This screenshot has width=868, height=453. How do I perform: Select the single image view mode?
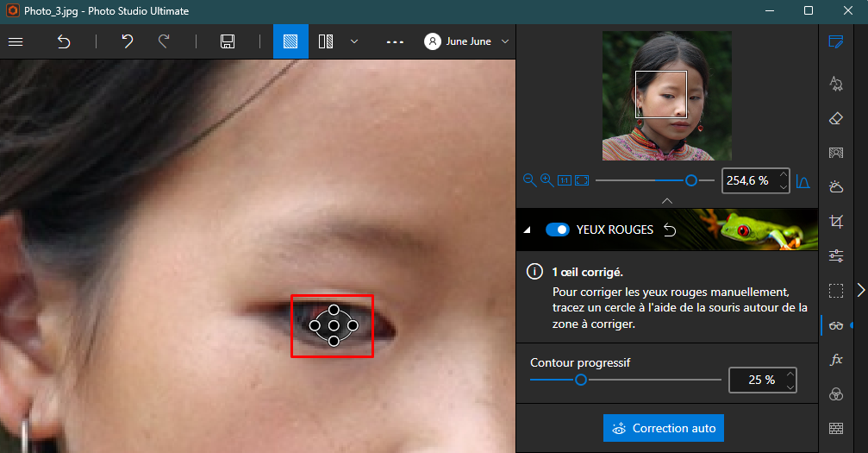(x=290, y=41)
